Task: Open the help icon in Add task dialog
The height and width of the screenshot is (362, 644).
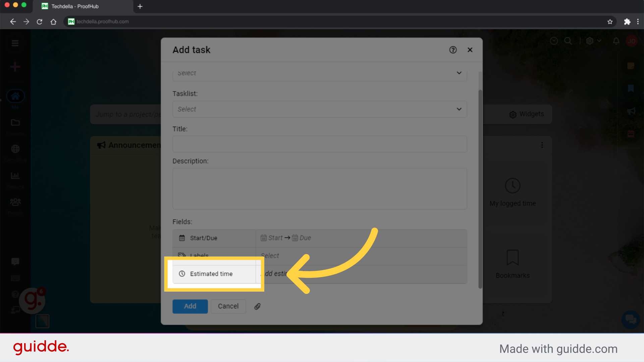Action: point(453,50)
